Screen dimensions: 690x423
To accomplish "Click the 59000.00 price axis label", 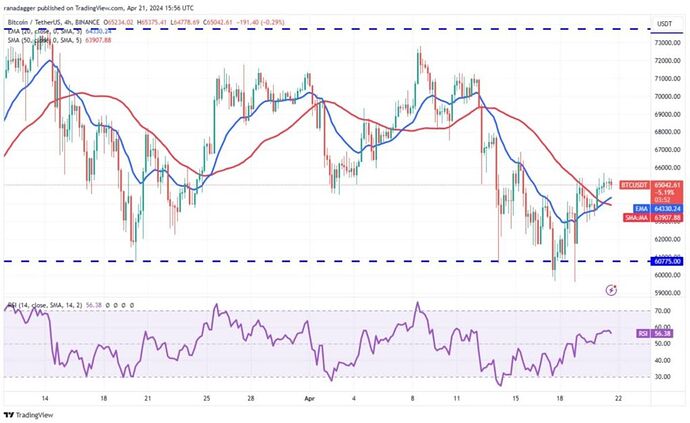I will [667, 293].
